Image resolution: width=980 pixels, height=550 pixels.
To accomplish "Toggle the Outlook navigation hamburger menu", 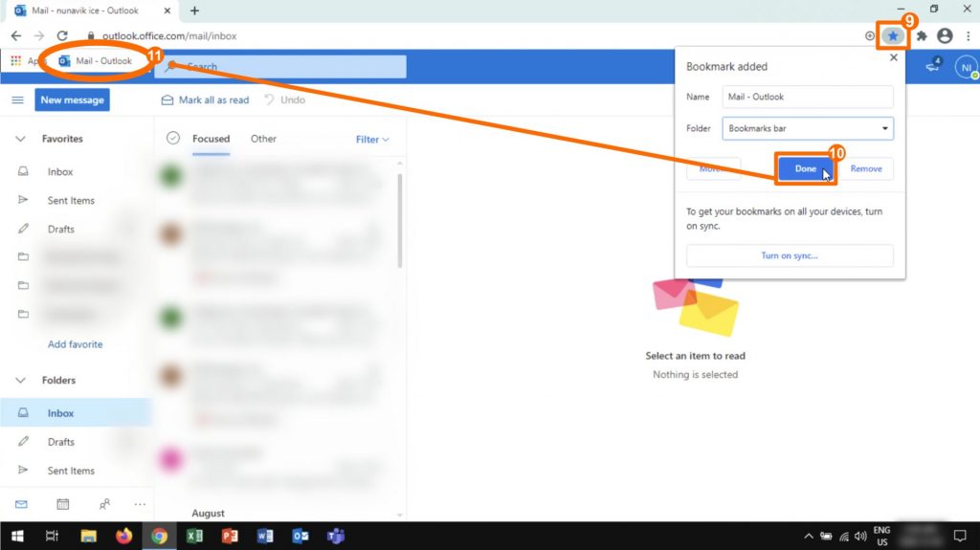I will (17, 99).
